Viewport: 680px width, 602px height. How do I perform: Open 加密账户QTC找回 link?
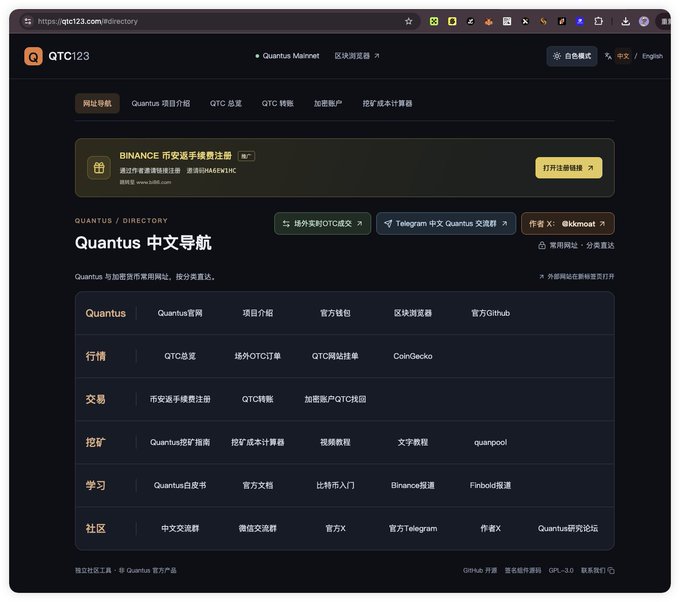click(335, 399)
